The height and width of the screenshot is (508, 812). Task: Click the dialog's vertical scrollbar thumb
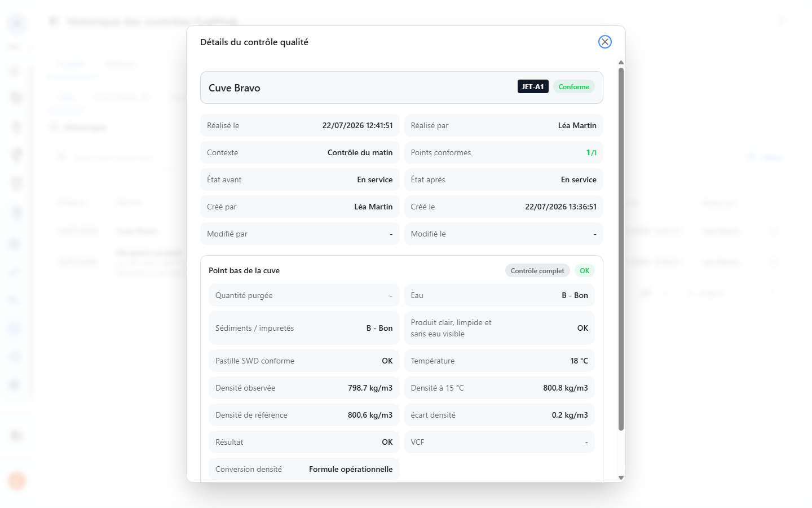click(x=621, y=249)
